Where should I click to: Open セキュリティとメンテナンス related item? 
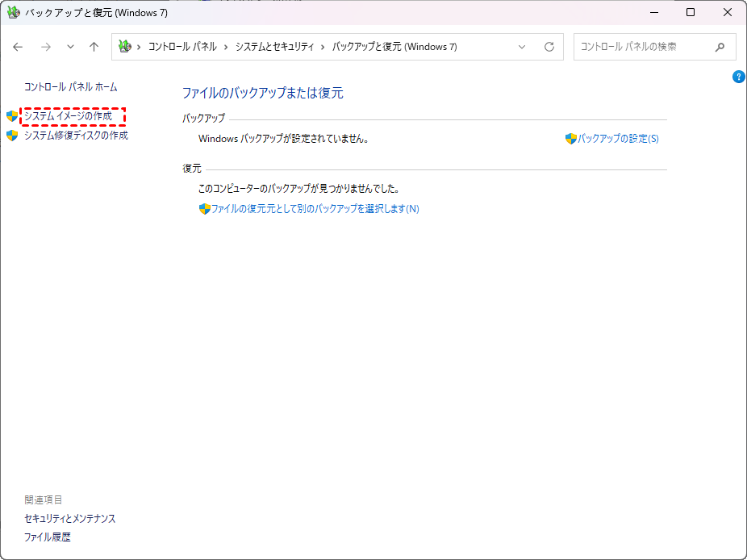coord(70,518)
